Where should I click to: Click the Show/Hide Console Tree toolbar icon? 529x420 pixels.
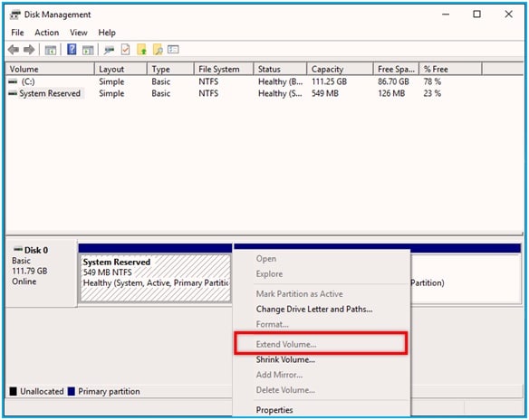(x=51, y=50)
